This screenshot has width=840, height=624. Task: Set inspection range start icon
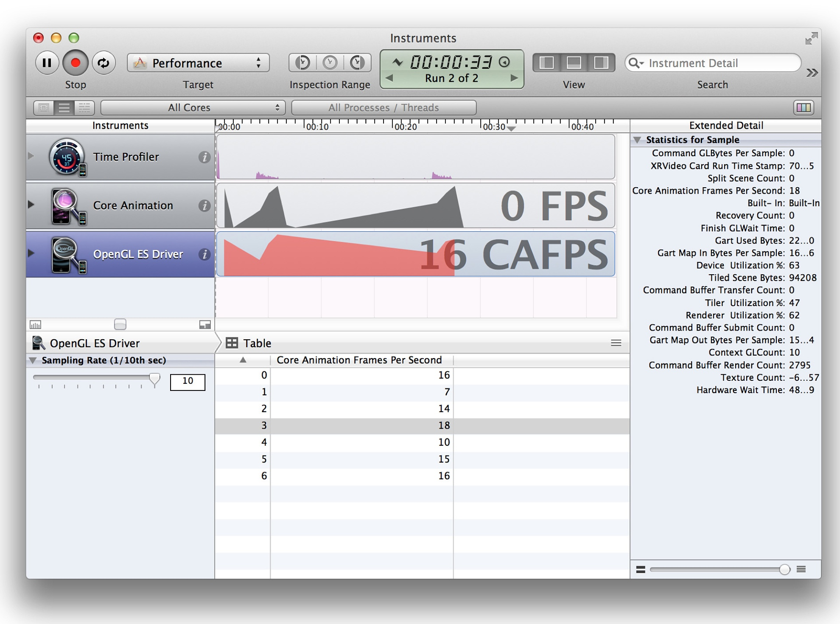point(302,63)
